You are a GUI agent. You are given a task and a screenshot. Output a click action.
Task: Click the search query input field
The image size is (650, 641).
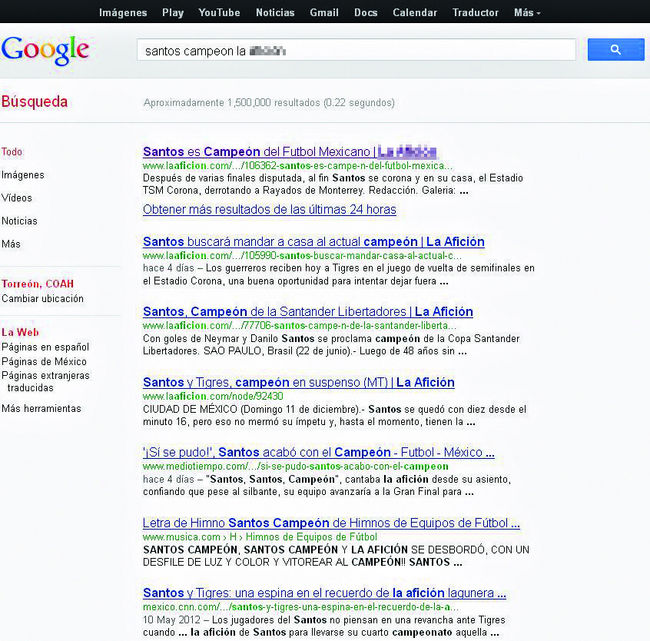click(355, 50)
